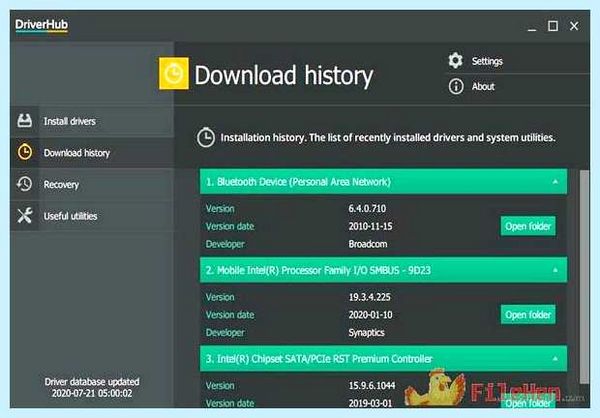Click the vertical scrollbar of the history list
The image size is (600, 418).
click(584, 276)
